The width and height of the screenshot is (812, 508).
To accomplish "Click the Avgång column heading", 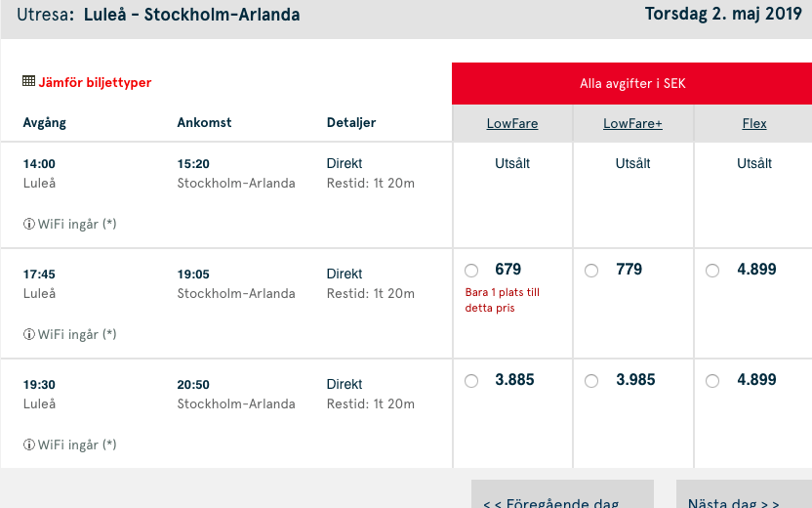I will click(x=45, y=123).
